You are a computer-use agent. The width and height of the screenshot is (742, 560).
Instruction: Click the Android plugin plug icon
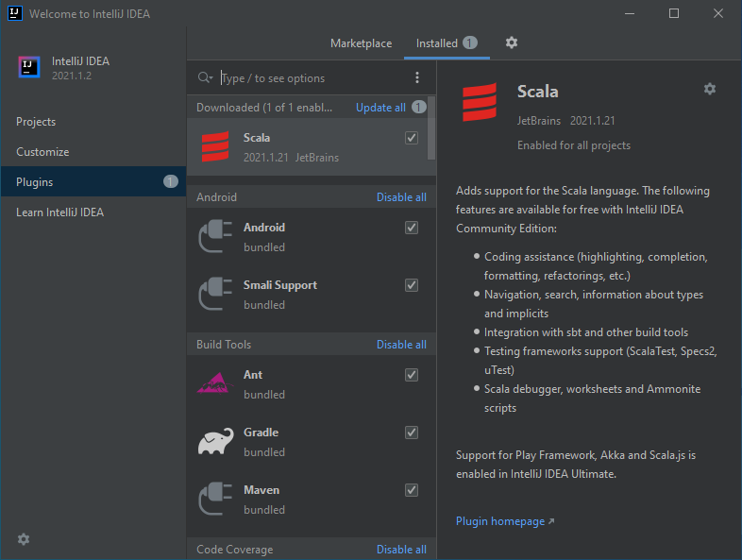(x=215, y=236)
